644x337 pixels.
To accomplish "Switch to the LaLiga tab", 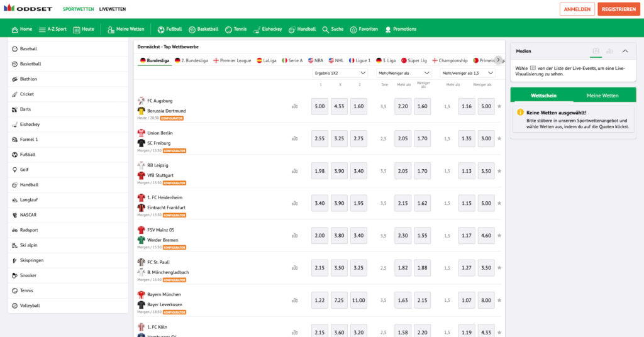I will pos(267,60).
